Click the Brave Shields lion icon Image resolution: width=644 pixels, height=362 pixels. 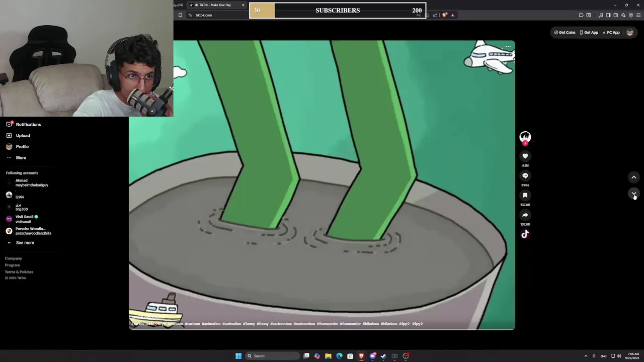(444, 15)
